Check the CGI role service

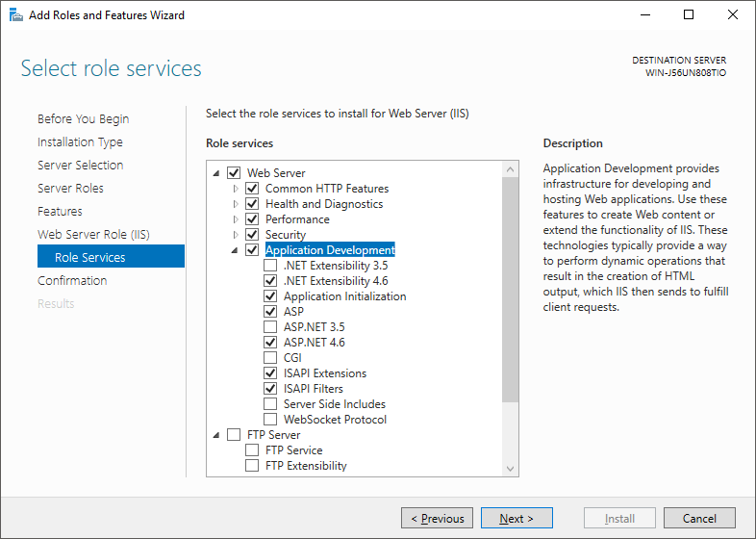pos(270,358)
